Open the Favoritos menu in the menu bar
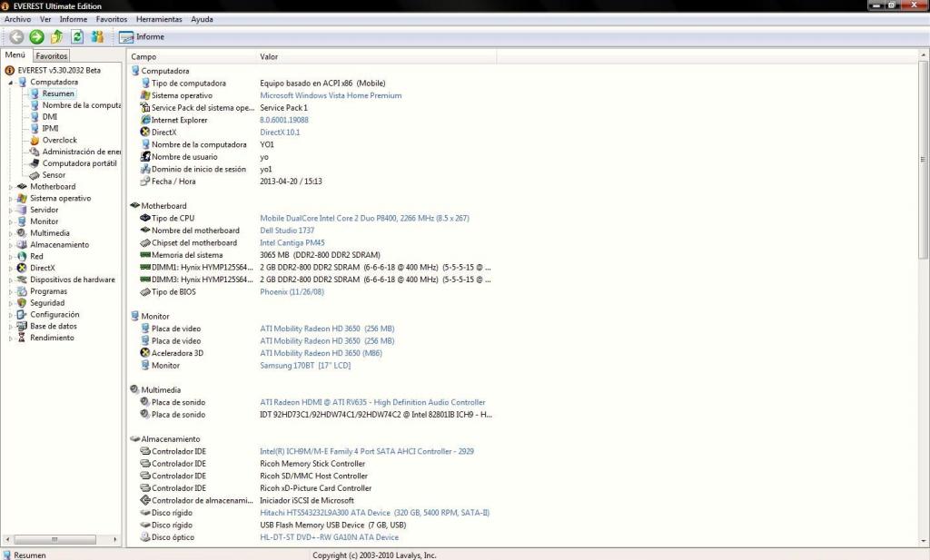The width and height of the screenshot is (930, 560). coord(112,19)
